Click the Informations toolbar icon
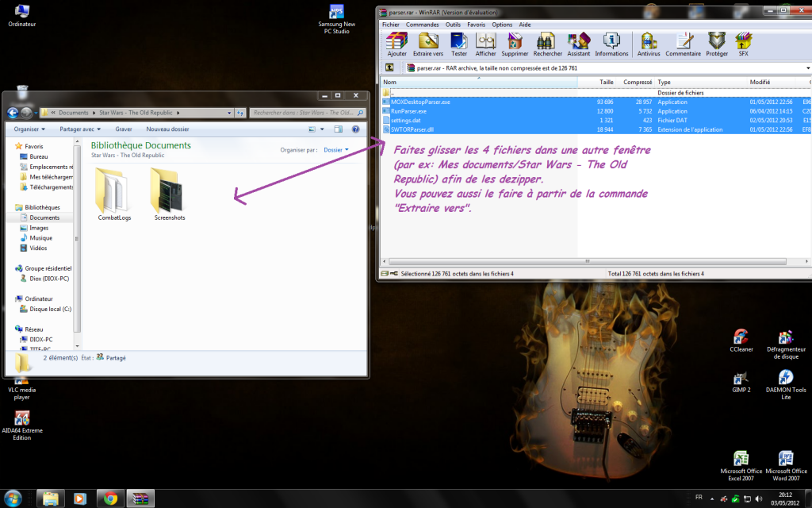The height and width of the screenshot is (508, 812). [x=611, y=44]
